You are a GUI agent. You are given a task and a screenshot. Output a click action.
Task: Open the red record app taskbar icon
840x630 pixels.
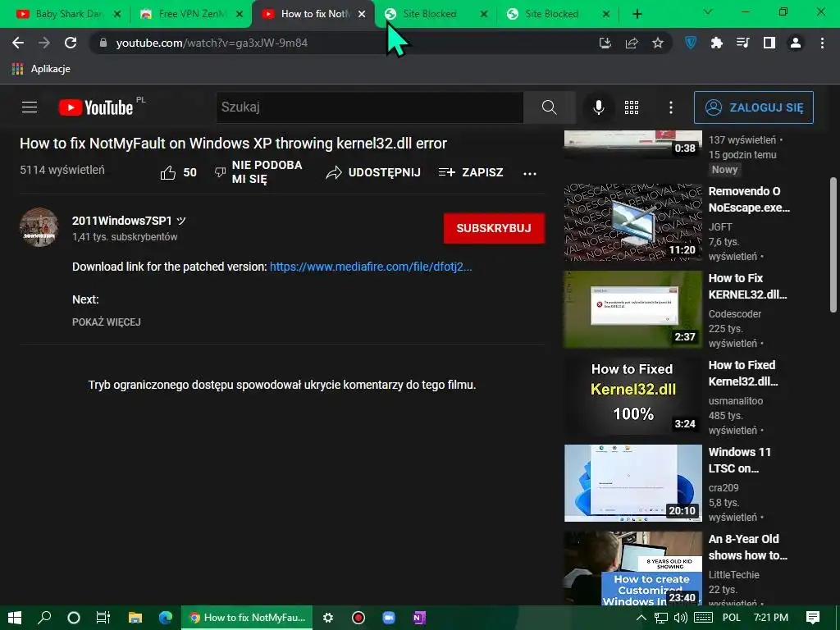358,618
